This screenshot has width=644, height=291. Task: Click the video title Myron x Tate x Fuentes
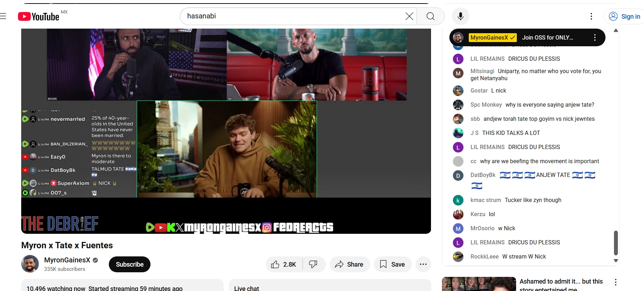(67, 245)
